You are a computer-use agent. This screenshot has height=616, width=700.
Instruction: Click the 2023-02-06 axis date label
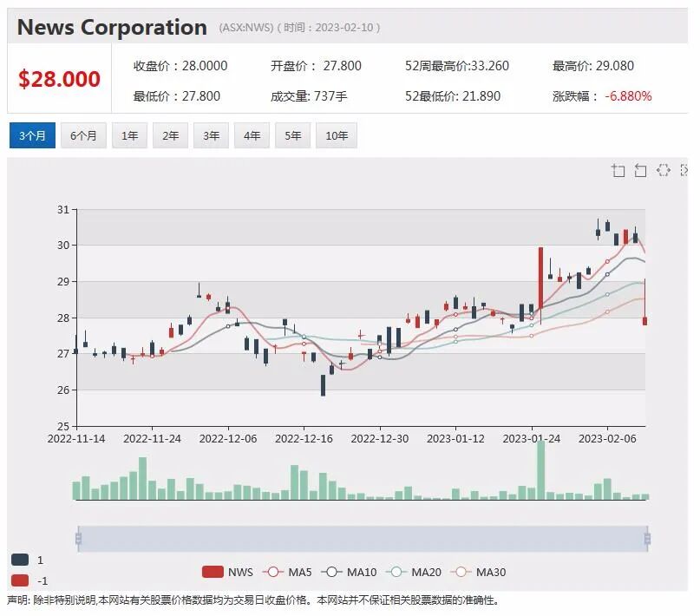(607, 439)
